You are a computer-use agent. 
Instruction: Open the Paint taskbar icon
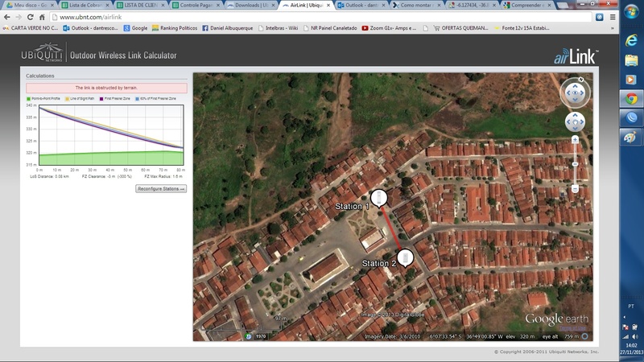click(x=631, y=138)
